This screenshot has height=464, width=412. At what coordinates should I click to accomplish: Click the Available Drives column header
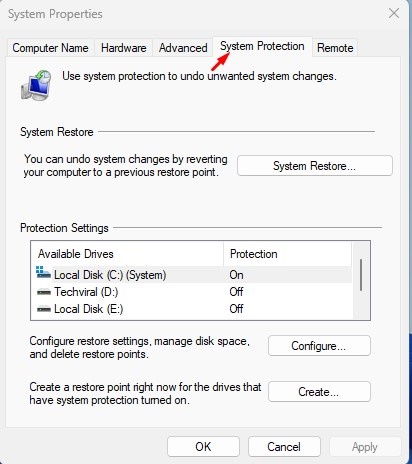[127, 254]
